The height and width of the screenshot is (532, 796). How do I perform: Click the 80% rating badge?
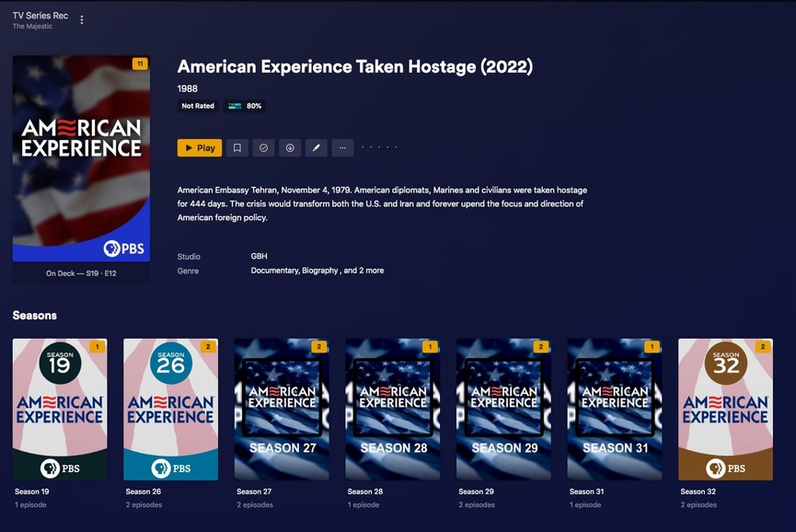(245, 106)
